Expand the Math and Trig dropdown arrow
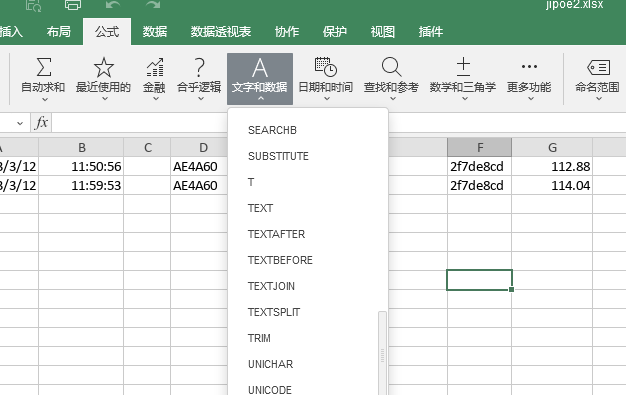The image size is (626, 395). (465, 99)
